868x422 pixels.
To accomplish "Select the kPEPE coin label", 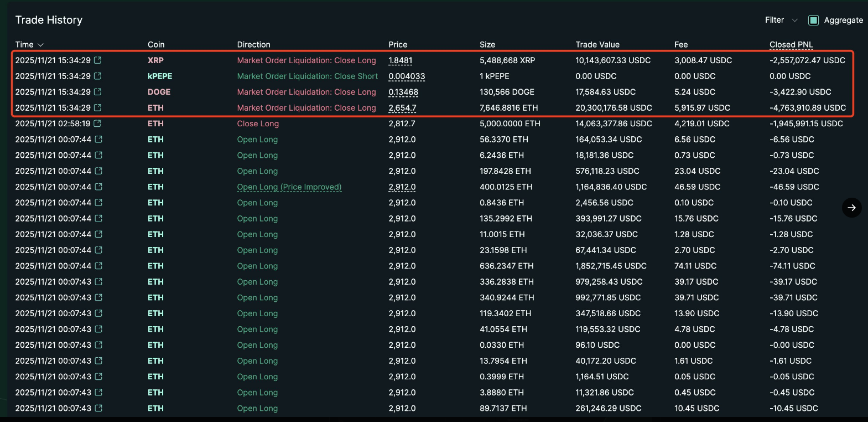I will (x=160, y=76).
